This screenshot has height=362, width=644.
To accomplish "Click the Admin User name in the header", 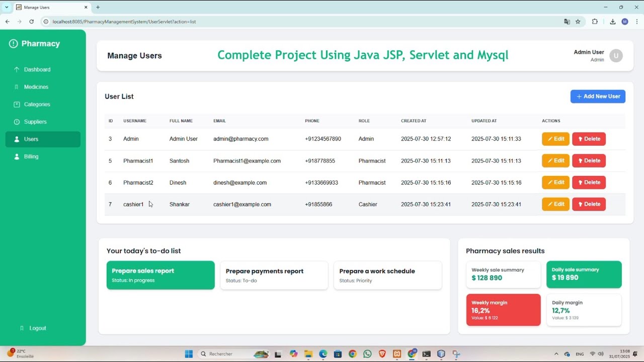I will (x=589, y=52).
